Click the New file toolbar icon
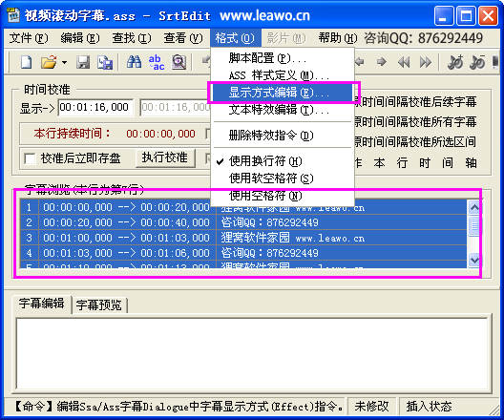This screenshot has height=420, width=504. pos(27,62)
